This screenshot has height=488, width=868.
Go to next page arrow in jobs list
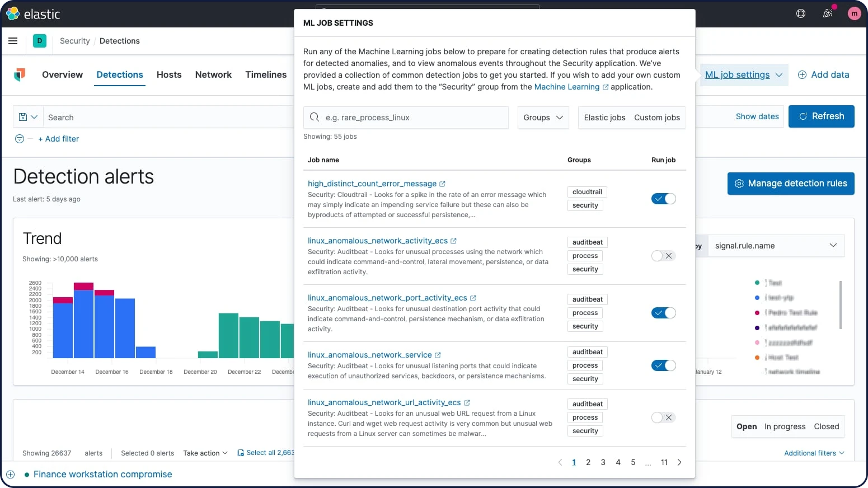pos(679,462)
